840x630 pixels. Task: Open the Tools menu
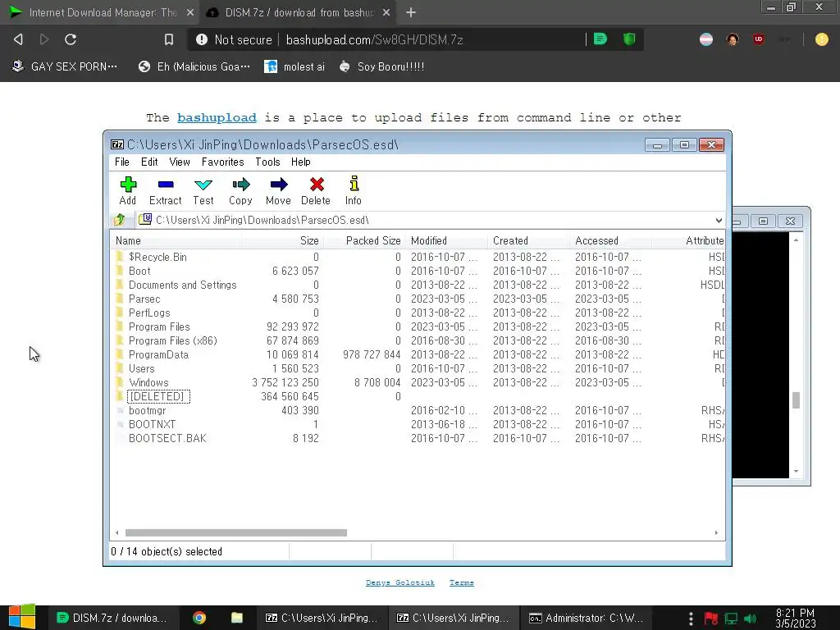tap(267, 162)
